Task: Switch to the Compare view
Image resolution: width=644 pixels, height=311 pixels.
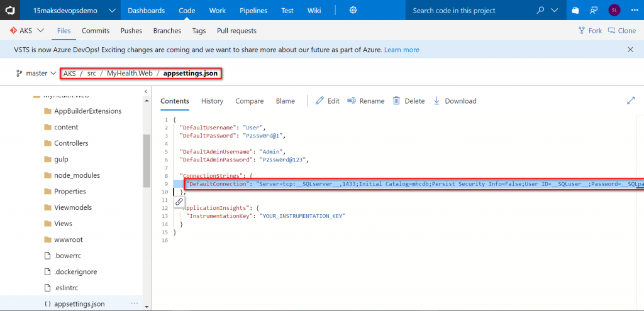Action: (x=249, y=101)
